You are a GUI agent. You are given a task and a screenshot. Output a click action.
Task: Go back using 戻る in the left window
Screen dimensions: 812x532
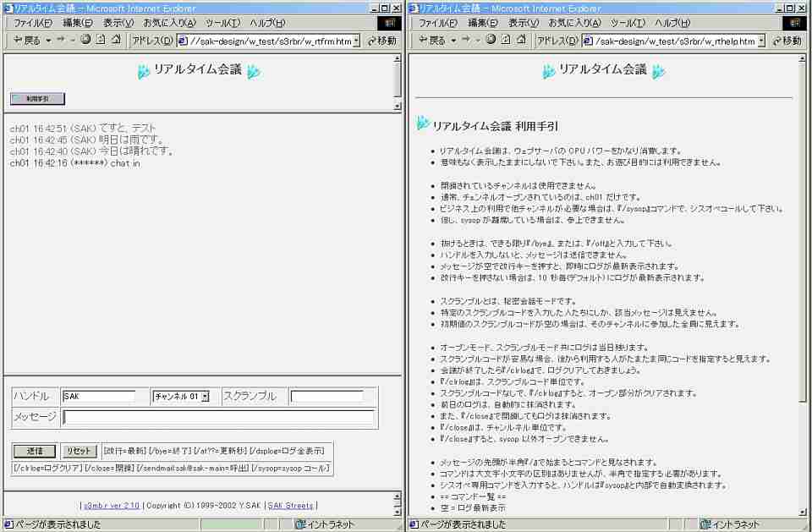point(27,40)
